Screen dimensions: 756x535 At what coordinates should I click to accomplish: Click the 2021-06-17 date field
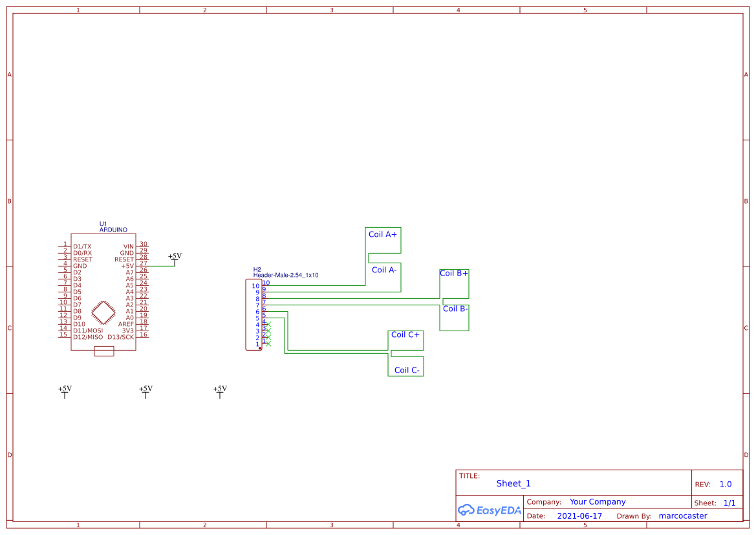point(581,516)
